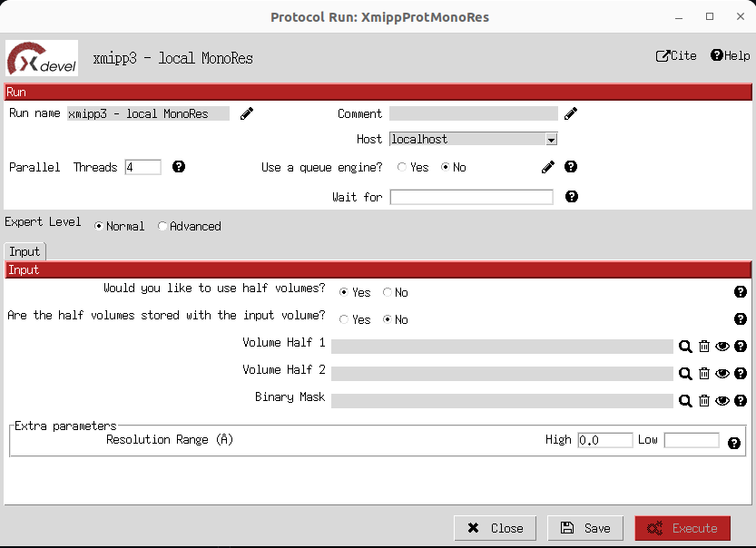756x548 pixels.
Task: Browse for the Volume Half 1 file
Action: click(x=685, y=347)
